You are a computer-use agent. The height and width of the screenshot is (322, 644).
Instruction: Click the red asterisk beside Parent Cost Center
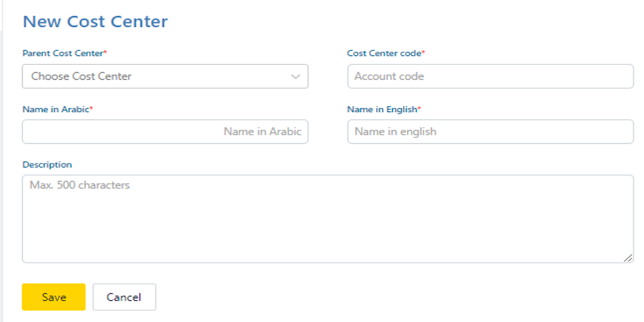pyautogui.click(x=105, y=52)
